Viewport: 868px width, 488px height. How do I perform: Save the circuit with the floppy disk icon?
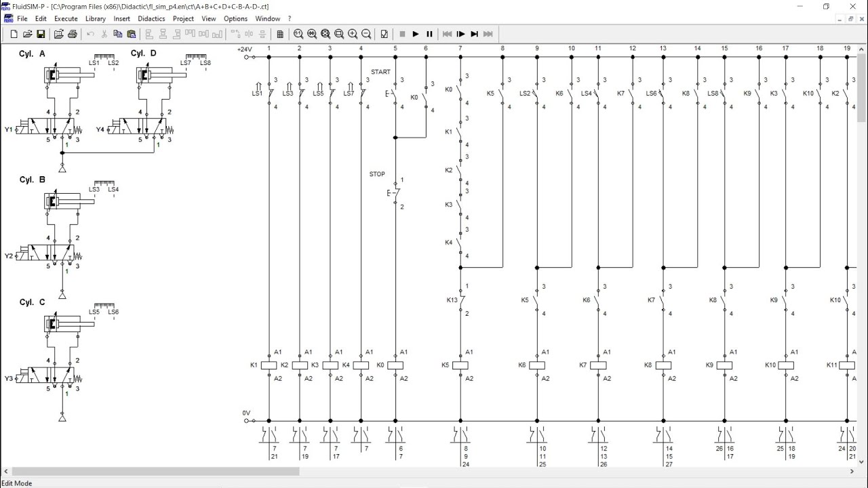tap(41, 34)
